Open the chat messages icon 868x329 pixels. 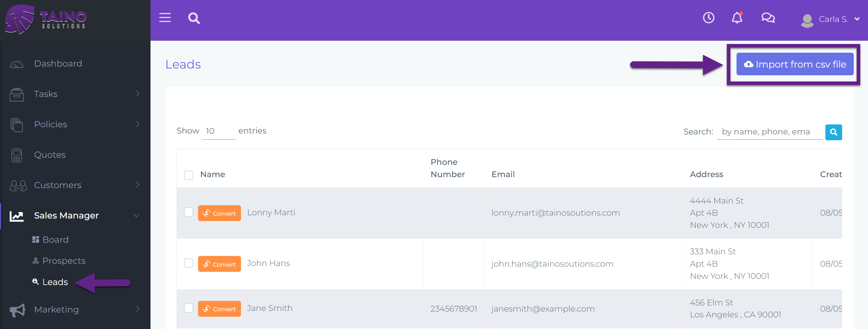[x=768, y=17]
